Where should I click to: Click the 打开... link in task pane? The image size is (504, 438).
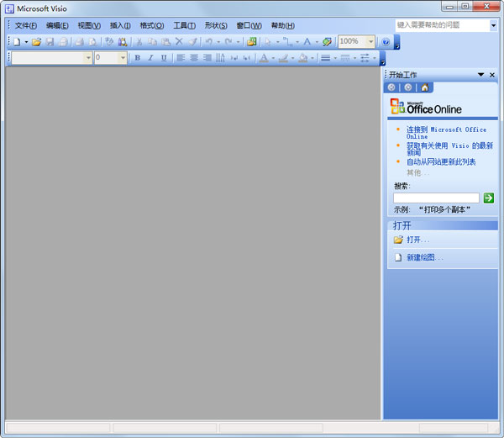pos(417,240)
